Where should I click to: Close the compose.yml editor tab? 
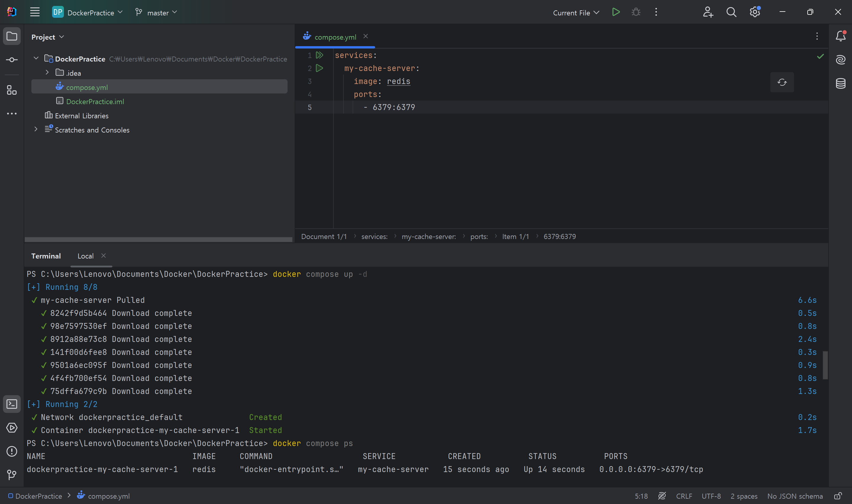[365, 36]
